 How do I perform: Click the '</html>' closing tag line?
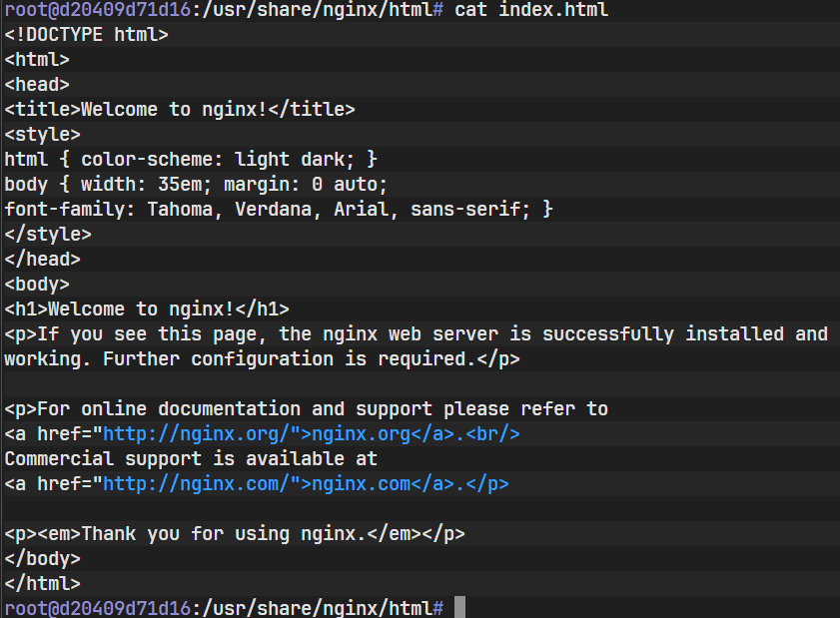pyautogui.click(x=42, y=583)
